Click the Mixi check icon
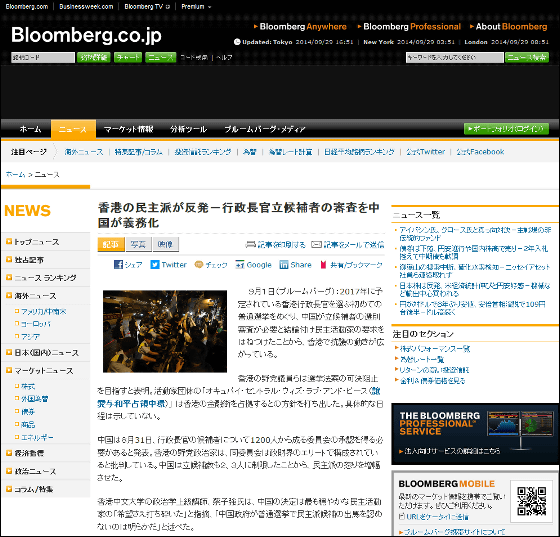The width and height of the screenshot is (560, 537). [x=199, y=265]
